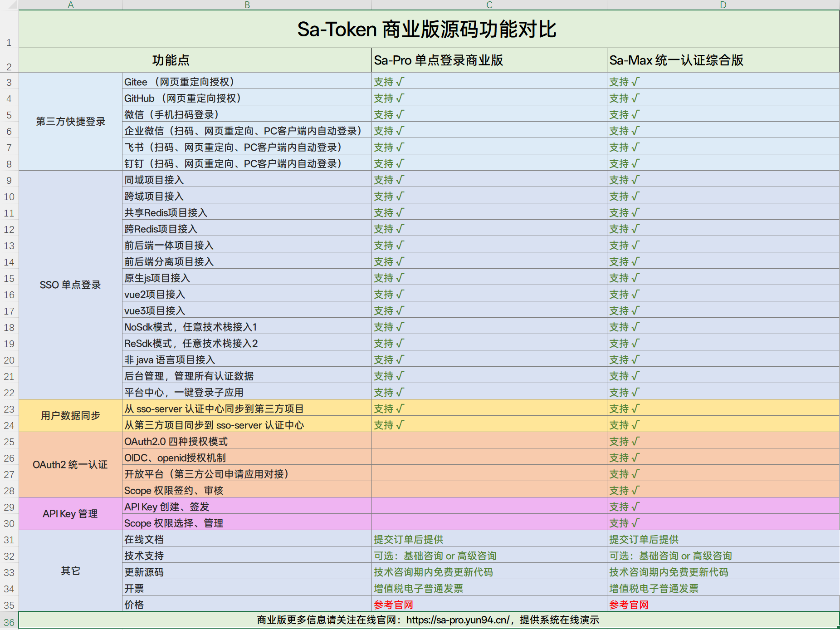
Task: Select the '用户数据同步' category cell
Action: tap(70, 416)
